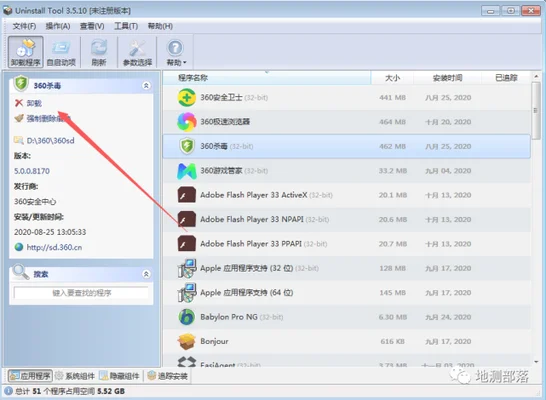
Task: Click the Uninstall Tool title bar app icon
Action: 8,10
